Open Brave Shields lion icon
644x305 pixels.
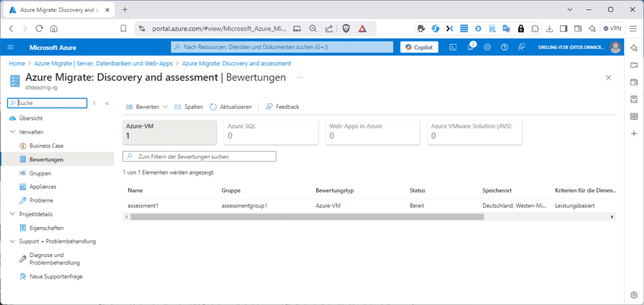pyautogui.click(x=347, y=29)
